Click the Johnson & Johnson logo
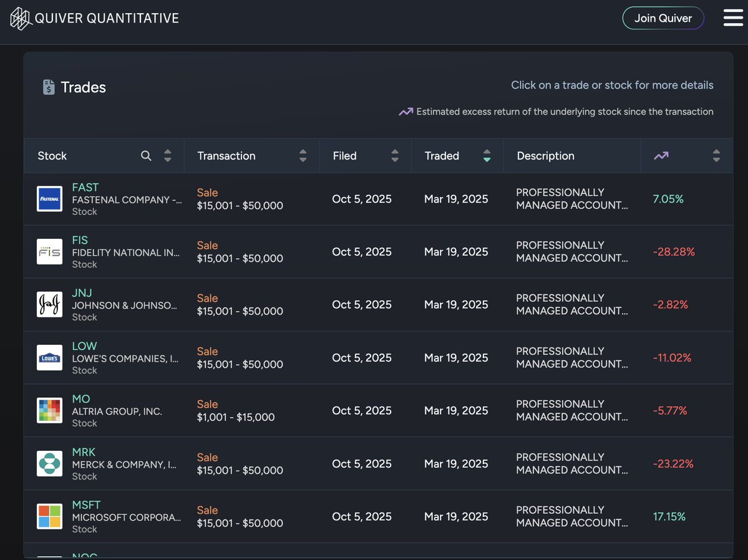Image resolution: width=748 pixels, height=560 pixels. (50, 304)
